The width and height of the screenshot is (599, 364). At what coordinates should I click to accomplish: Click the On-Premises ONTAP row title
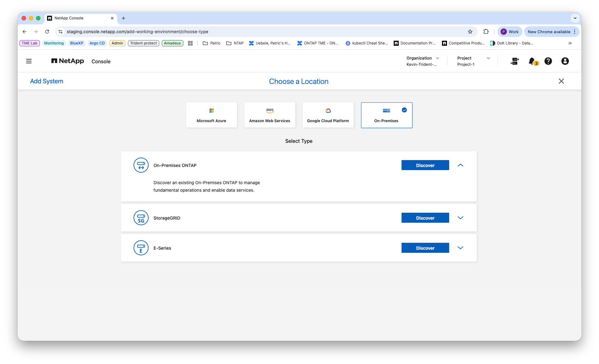(x=175, y=165)
